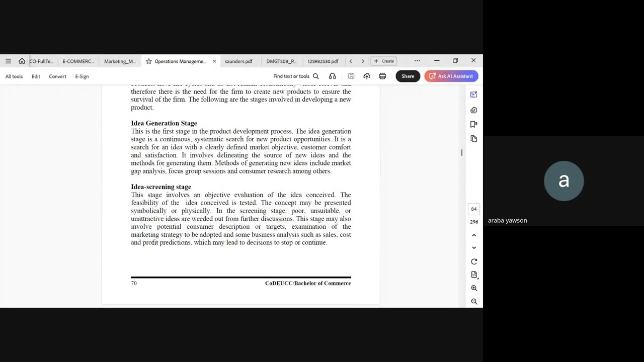
Task: Star the Operations Management document
Action: (x=149, y=61)
